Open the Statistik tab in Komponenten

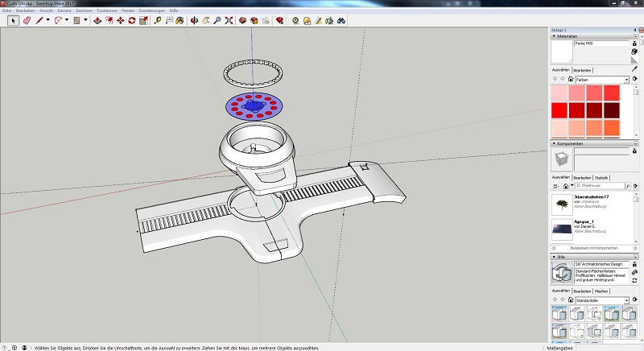click(x=601, y=177)
